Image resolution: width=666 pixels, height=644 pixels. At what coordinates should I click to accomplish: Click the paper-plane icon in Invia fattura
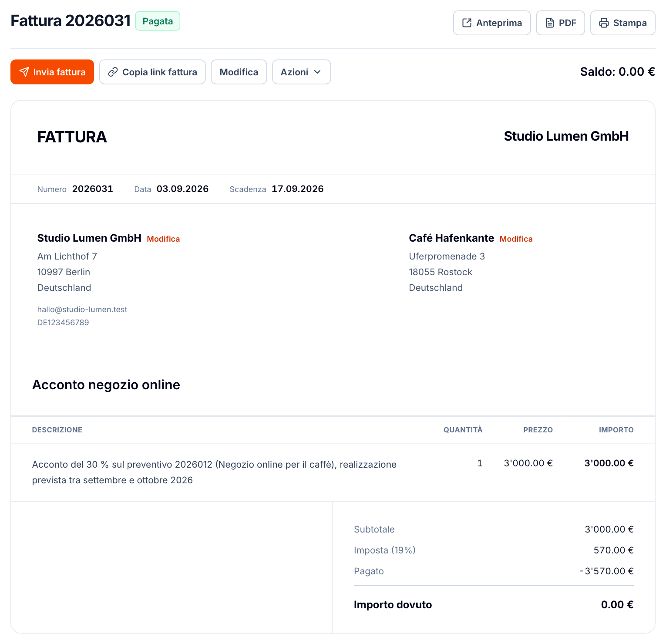24,72
